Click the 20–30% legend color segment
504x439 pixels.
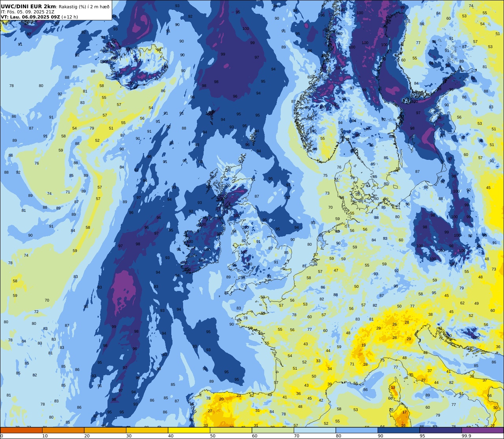(105, 430)
